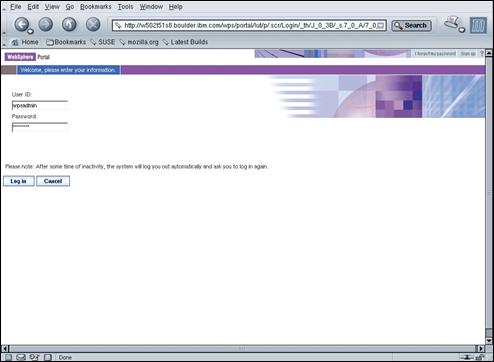Click the Home bookmark toolbar item
The image size is (494, 362).
click(x=25, y=42)
